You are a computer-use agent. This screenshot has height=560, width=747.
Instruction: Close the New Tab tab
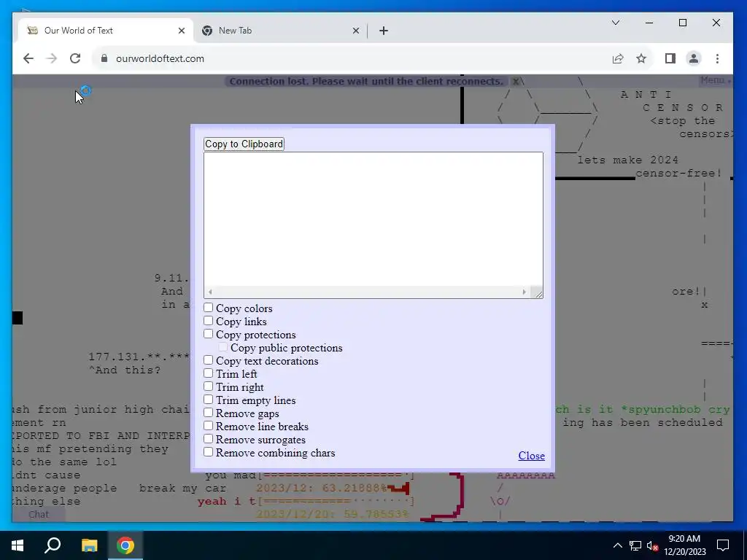point(356,31)
